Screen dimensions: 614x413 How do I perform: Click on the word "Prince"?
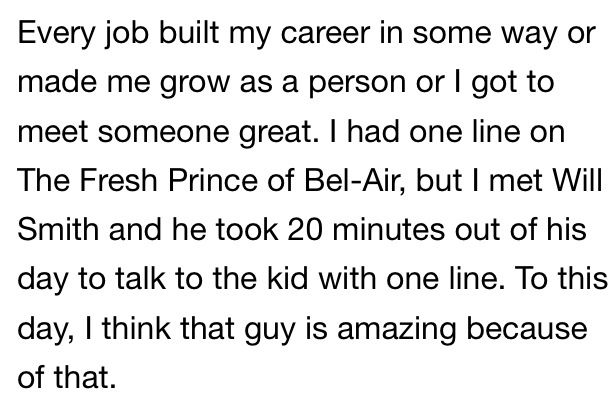tap(213, 180)
